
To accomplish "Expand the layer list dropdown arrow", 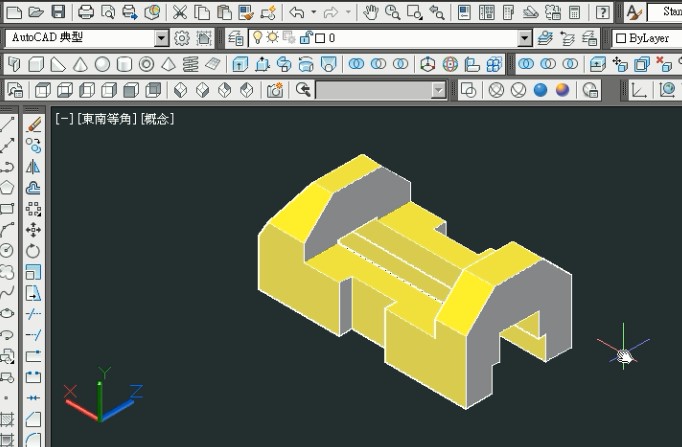I will tap(525, 38).
